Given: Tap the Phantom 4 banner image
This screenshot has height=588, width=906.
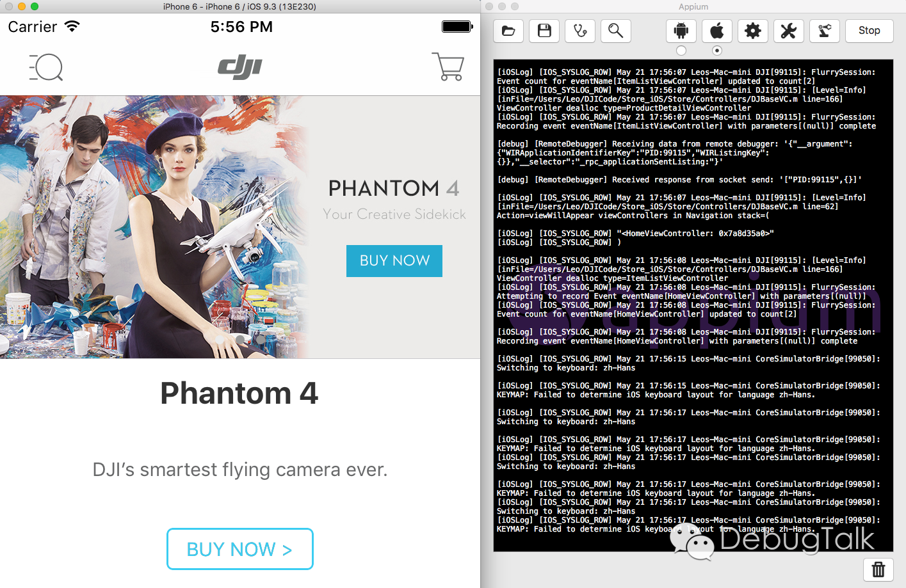Looking at the screenshot, I should click(240, 227).
